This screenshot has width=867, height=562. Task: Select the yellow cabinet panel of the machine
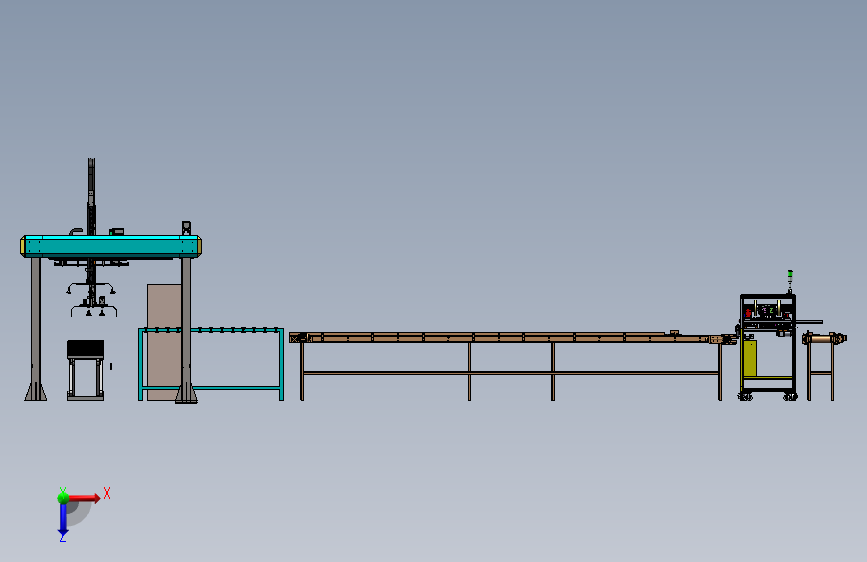point(750,358)
